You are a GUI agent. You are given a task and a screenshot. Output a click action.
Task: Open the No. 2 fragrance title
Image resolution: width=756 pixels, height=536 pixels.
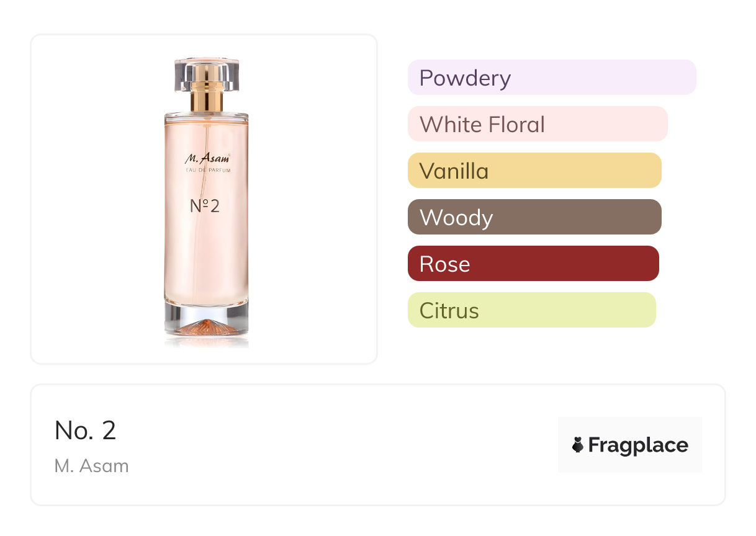[85, 431]
